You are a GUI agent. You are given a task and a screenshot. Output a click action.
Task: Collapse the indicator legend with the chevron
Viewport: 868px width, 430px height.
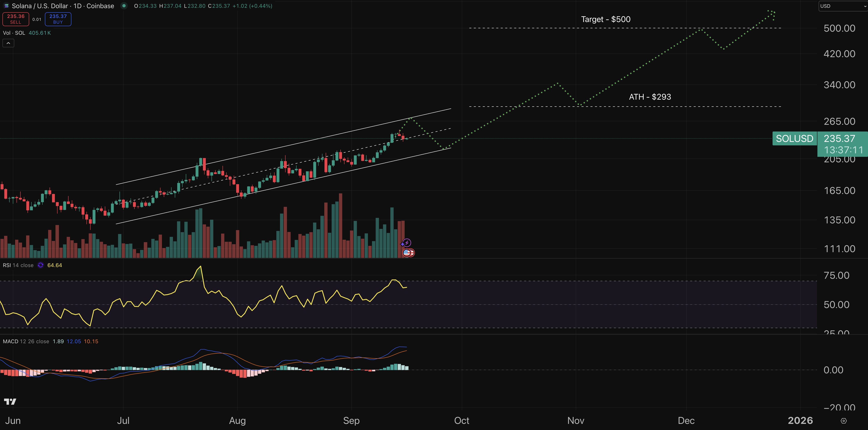(x=8, y=43)
